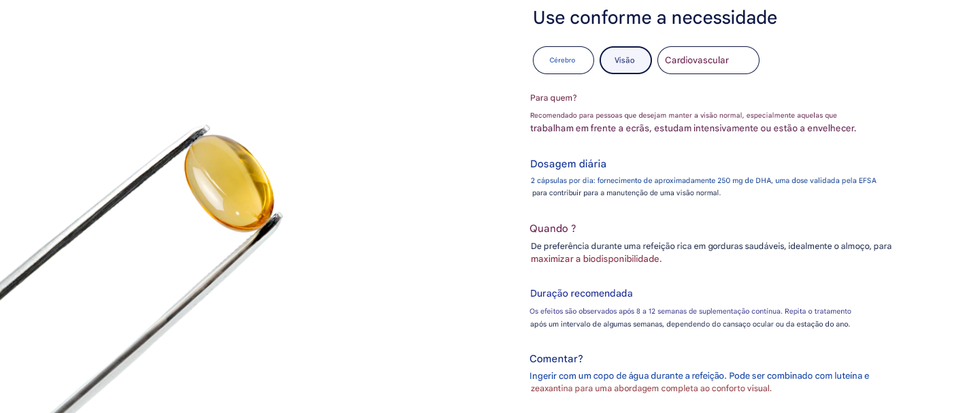Click the 'Comentar?' heading

pos(556,359)
